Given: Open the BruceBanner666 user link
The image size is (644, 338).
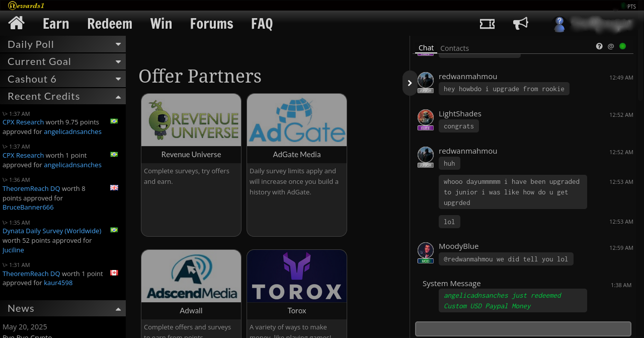Looking at the screenshot, I should tap(28, 208).
